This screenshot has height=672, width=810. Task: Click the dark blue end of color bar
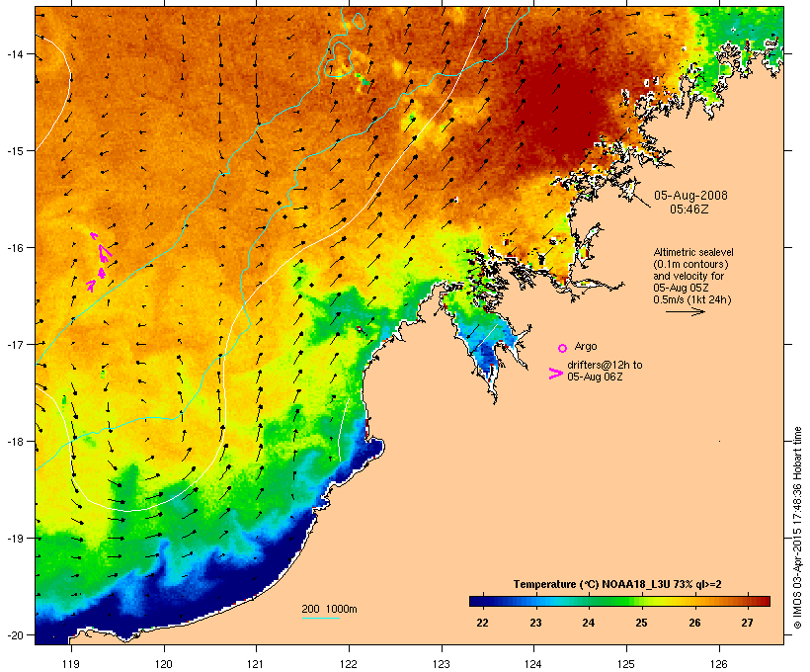475,601
